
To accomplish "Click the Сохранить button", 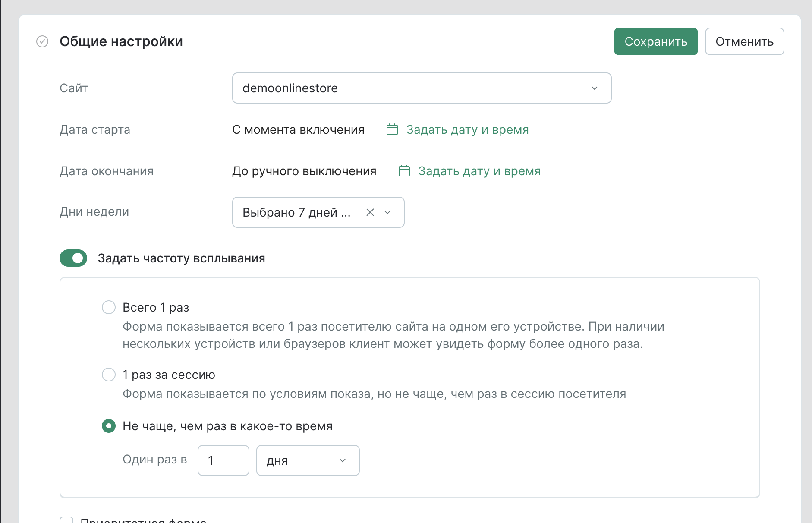I will [656, 41].
